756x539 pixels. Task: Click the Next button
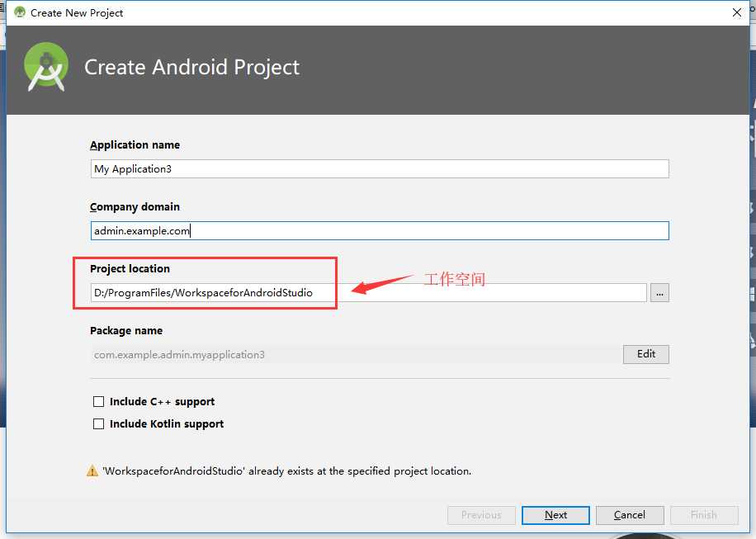[555, 515]
